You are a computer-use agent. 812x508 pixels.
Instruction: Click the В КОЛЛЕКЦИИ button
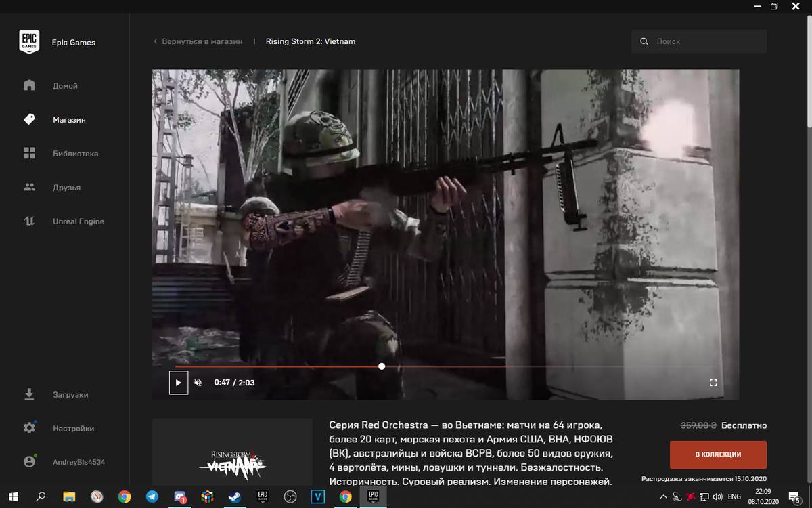(x=718, y=454)
